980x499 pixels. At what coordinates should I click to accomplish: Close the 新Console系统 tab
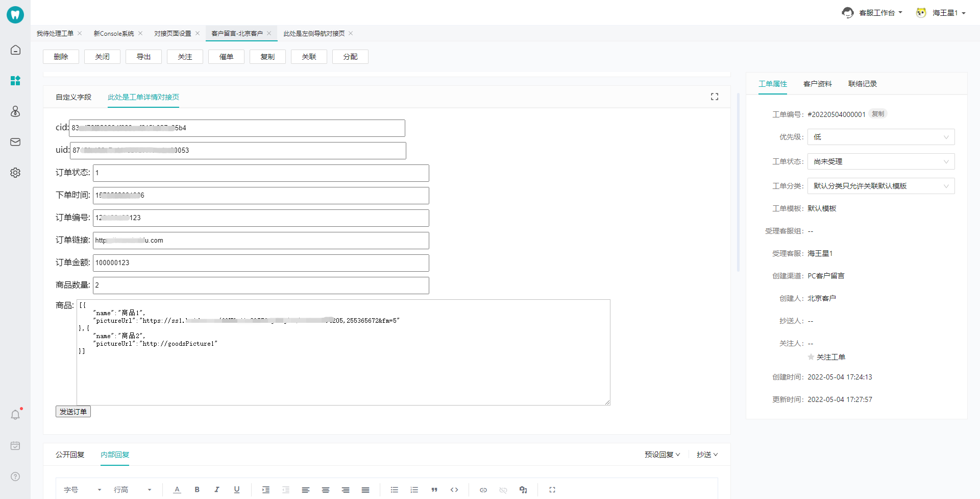pyautogui.click(x=140, y=33)
